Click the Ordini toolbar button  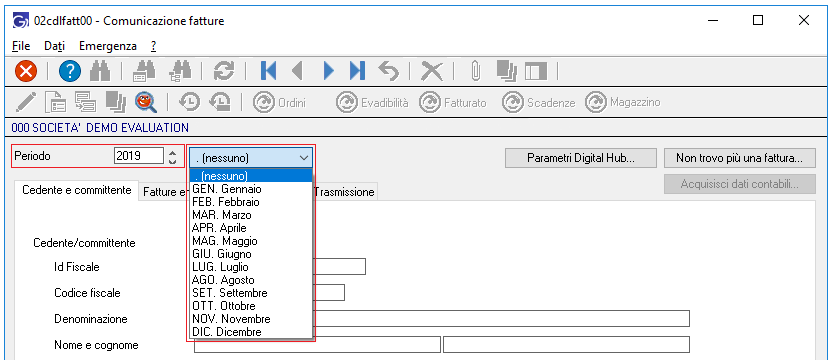coord(280,102)
